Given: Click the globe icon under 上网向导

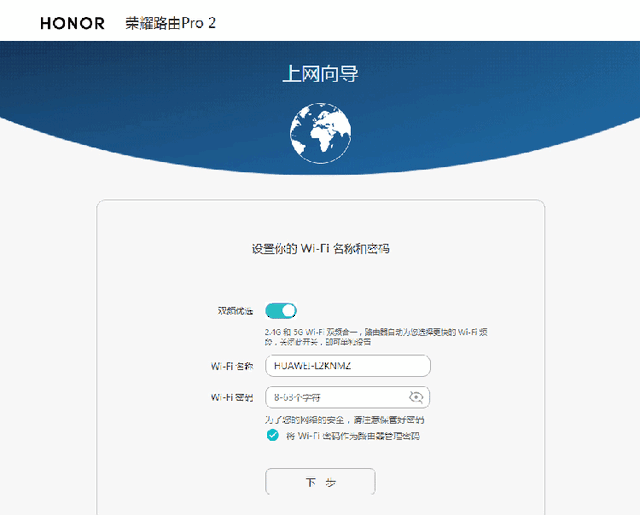Looking at the screenshot, I should 320,133.
